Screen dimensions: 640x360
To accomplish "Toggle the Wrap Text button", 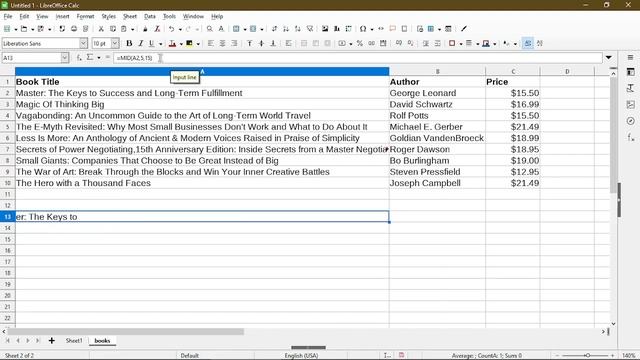I will [x=289, y=43].
